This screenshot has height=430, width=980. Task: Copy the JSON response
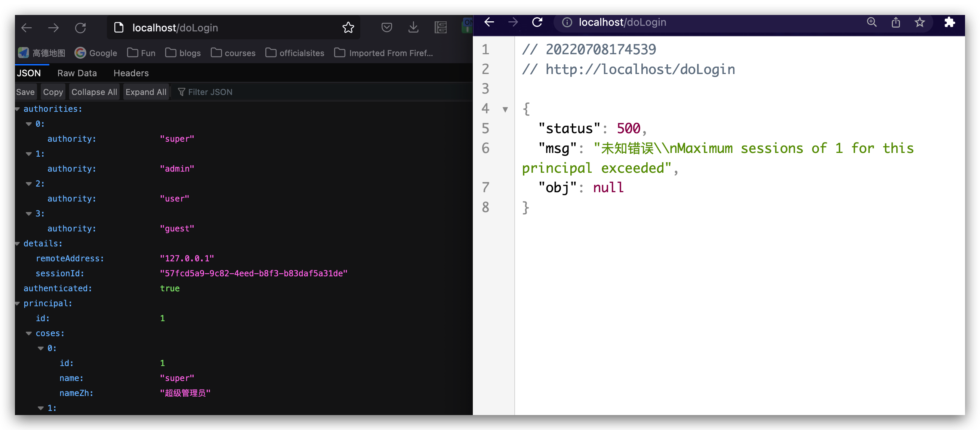[x=53, y=92]
